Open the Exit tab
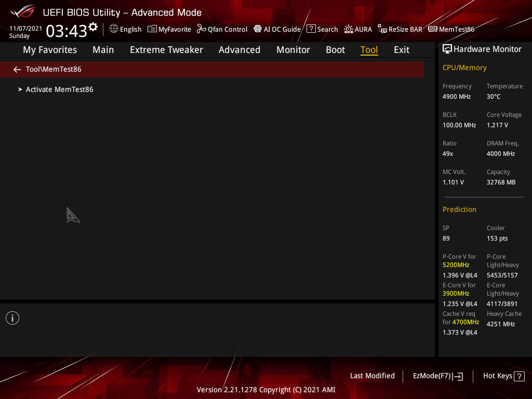 [402, 49]
